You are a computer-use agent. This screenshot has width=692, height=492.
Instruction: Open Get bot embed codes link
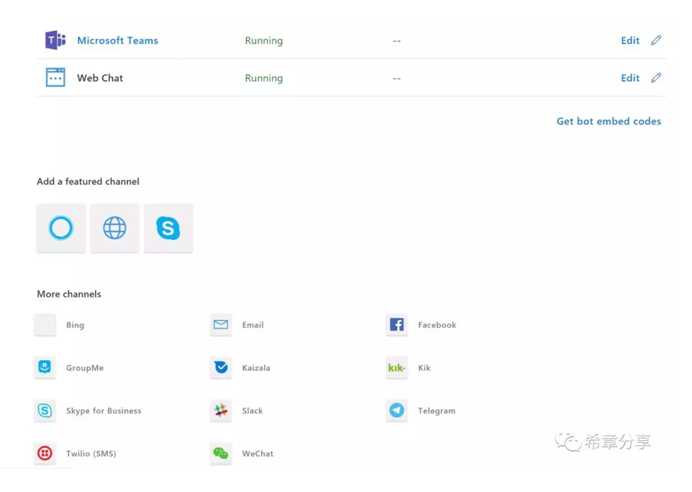609,121
